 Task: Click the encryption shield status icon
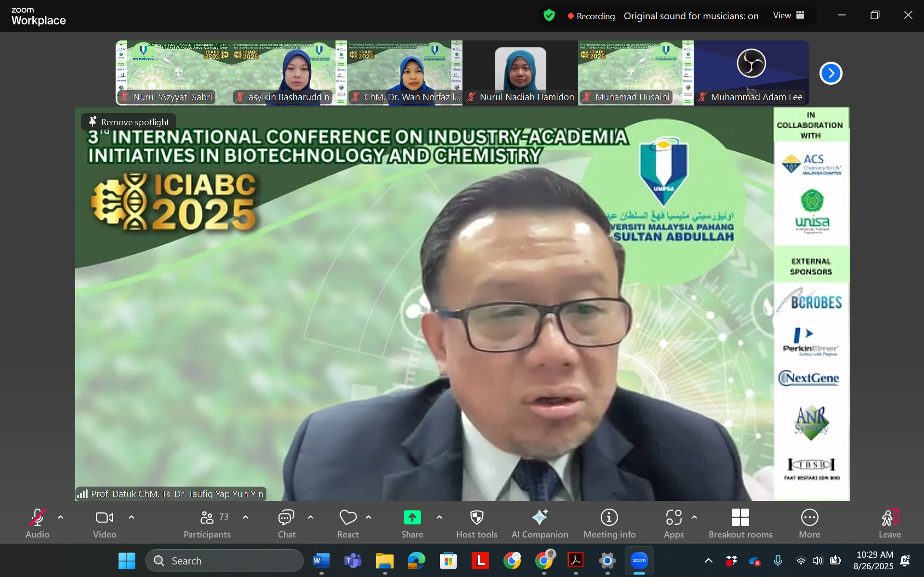click(x=549, y=16)
